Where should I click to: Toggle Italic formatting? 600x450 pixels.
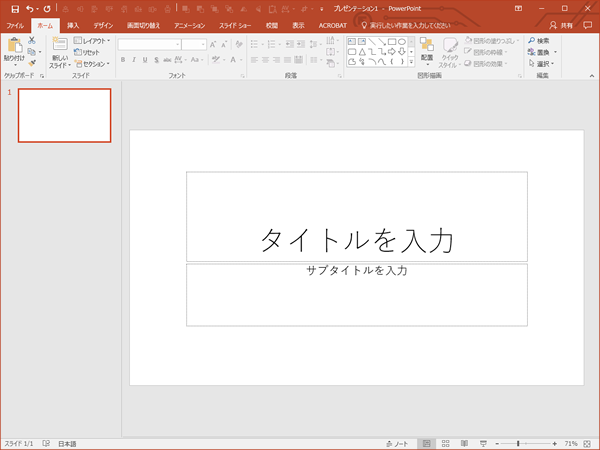click(x=134, y=60)
